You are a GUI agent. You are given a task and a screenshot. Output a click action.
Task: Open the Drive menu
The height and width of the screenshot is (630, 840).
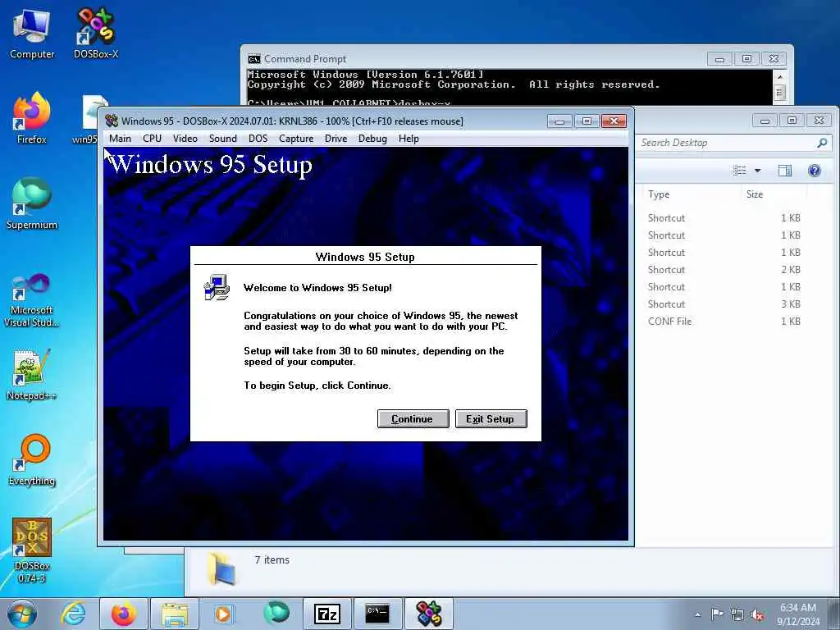(336, 139)
